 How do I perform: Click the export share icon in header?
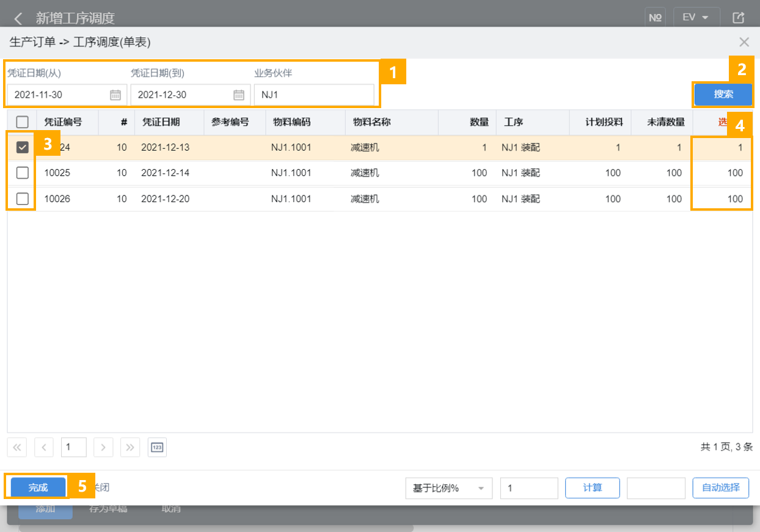pyautogui.click(x=739, y=18)
